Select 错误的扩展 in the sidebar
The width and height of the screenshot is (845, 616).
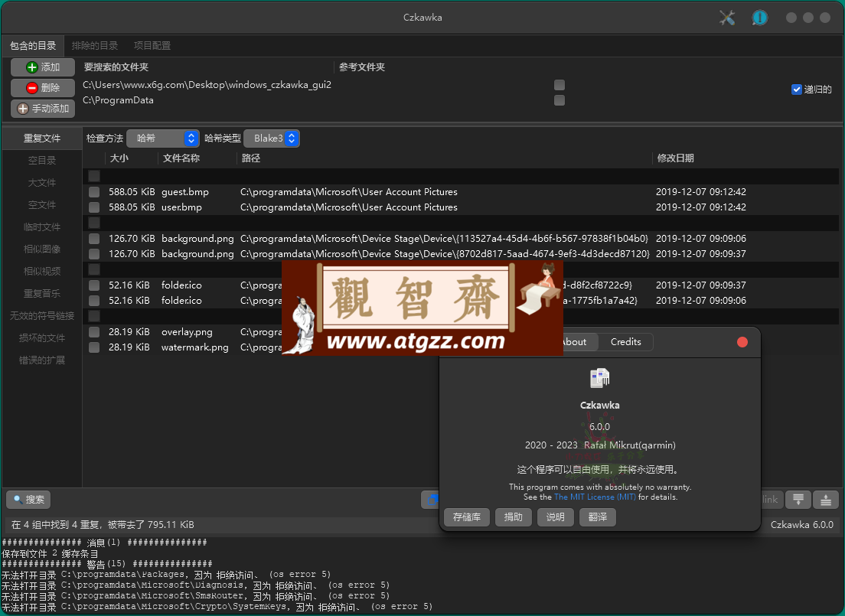[x=42, y=360]
